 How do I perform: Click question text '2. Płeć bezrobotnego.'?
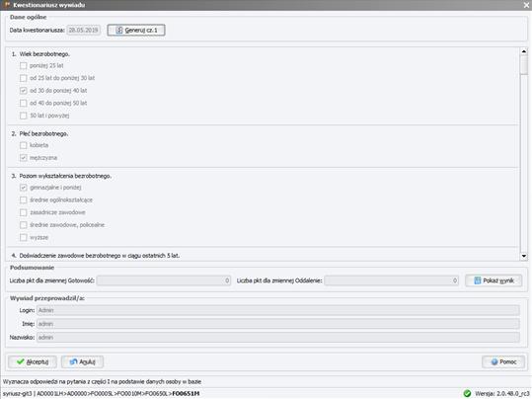(39, 133)
